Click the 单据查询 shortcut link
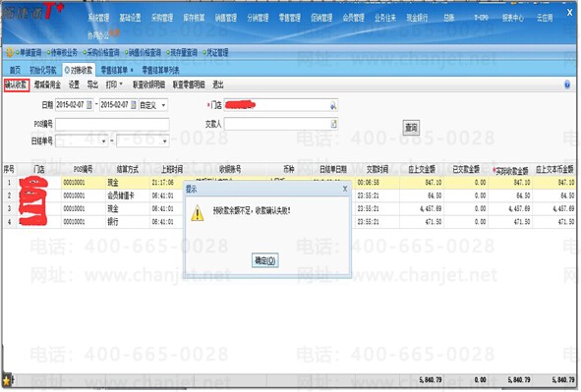 [x=30, y=53]
